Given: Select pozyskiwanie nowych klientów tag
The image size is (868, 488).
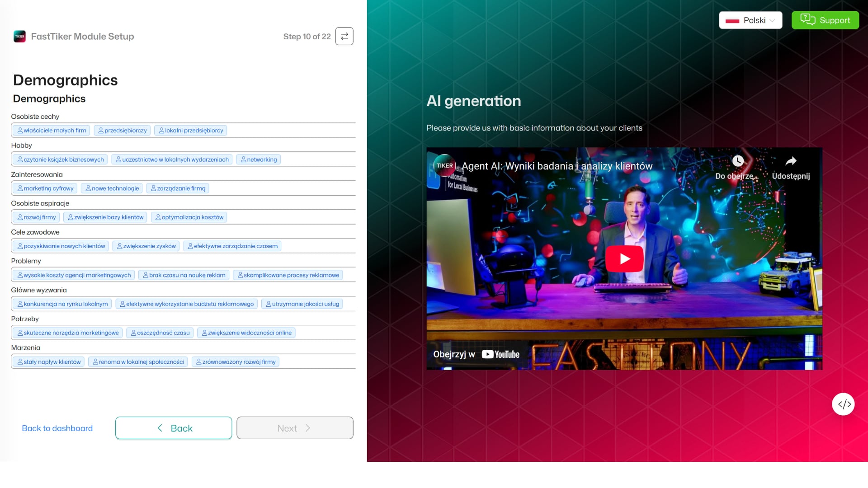Looking at the screenshot, I should (61, 246).
